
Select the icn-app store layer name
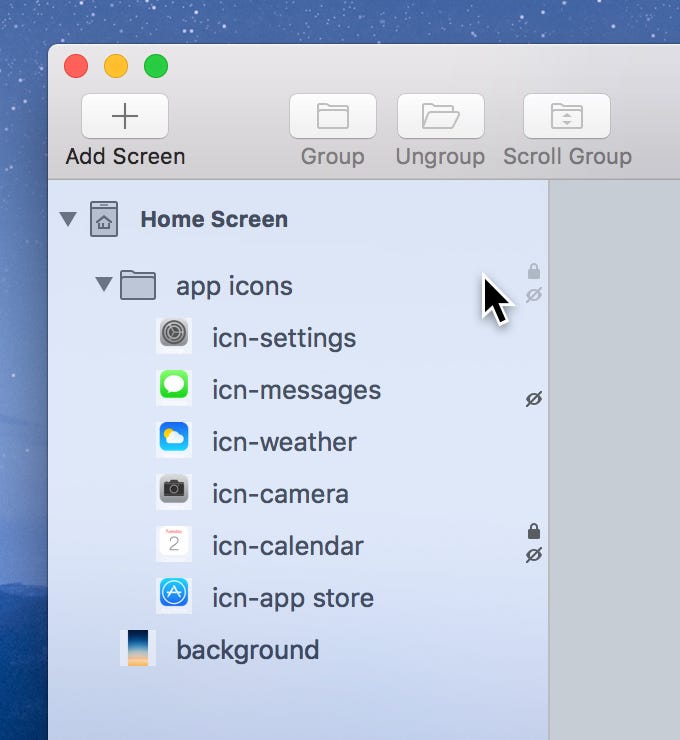tap(293, 598)
